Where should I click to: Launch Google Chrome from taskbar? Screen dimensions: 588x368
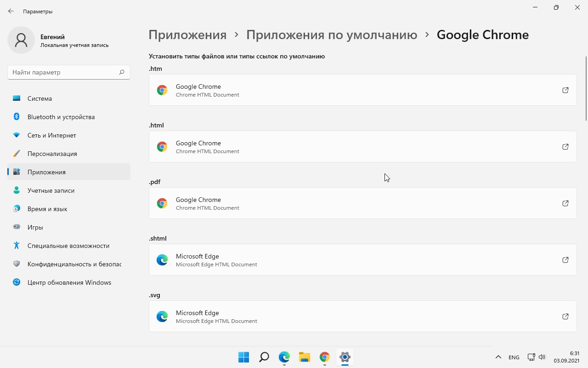click(x=325, y=357)
